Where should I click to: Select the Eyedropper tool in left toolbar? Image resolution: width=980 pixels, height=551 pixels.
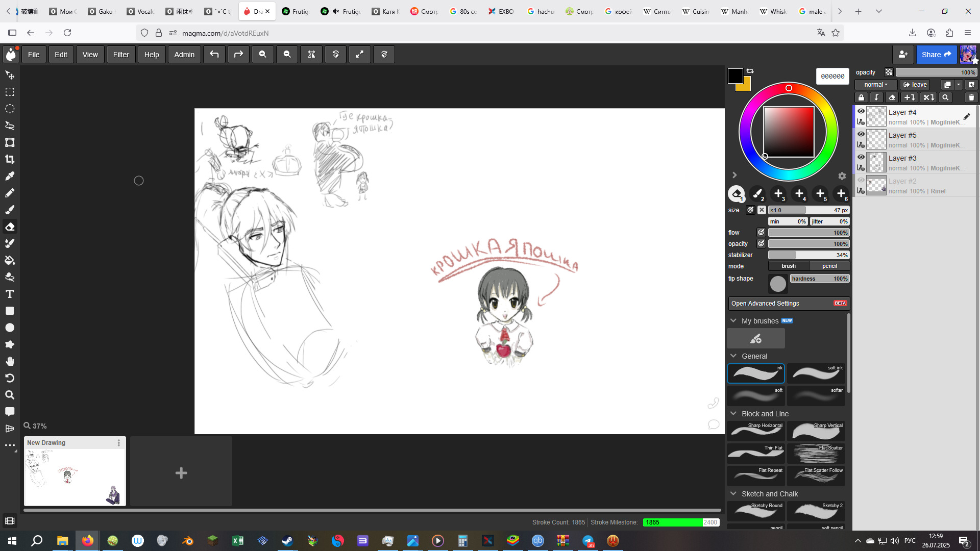point(10,176)
